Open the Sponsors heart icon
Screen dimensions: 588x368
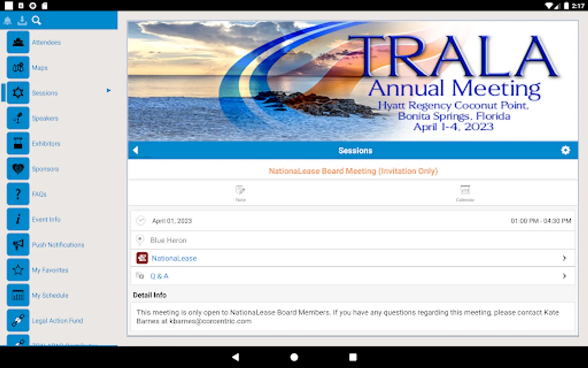point(18,169)
